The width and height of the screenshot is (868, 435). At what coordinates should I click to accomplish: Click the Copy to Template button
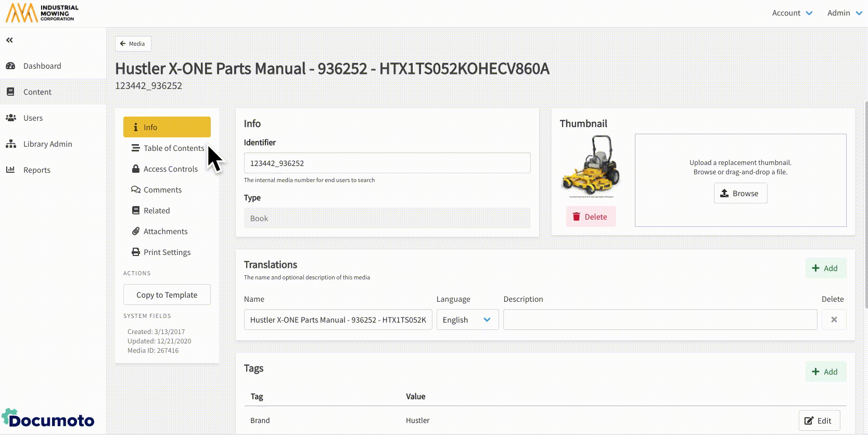click(x=167, y=295)
